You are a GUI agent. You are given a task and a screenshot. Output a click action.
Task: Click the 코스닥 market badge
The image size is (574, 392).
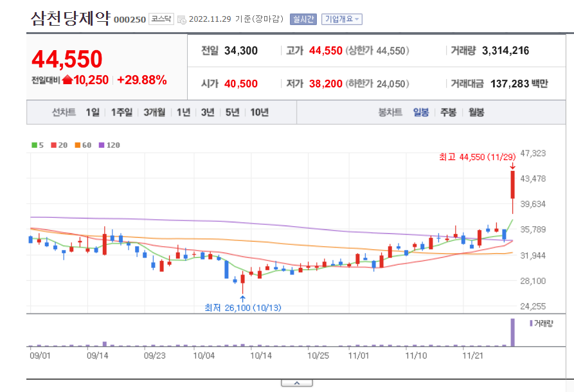pos(161,19)
